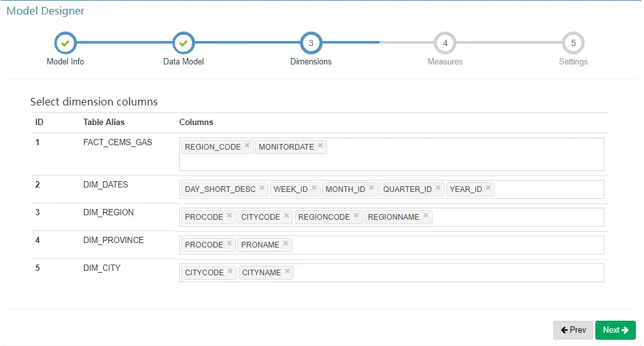This screenshot has height=346, width=644.
Task: Click the PRONAME tag text
Action: pos(260,245)
